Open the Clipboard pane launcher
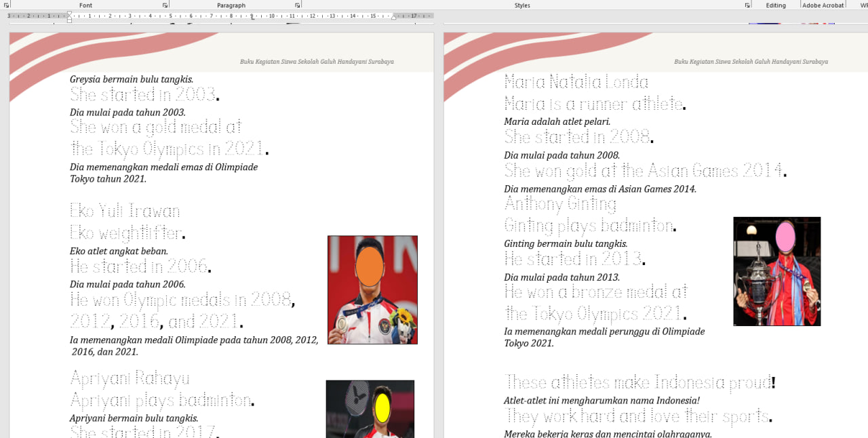Image resolution: width=868 pixels, height=438 pixels. [x=7, y=5]
